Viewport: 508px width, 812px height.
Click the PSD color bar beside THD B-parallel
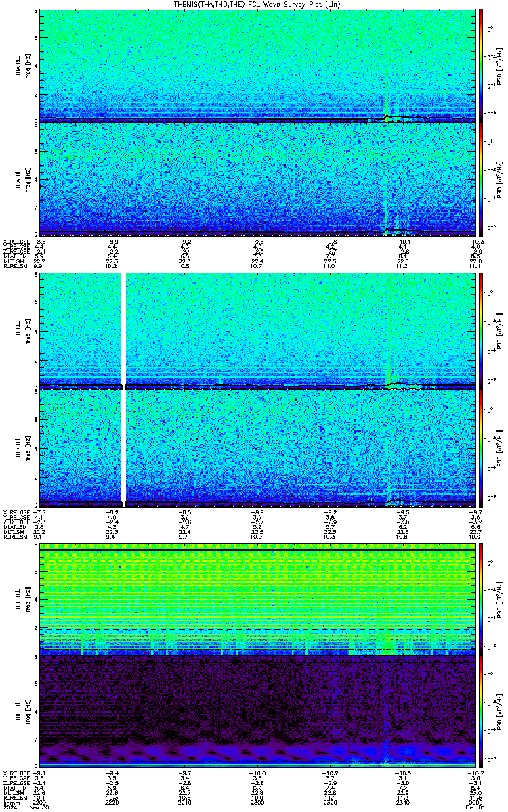(x=482, y=447)
